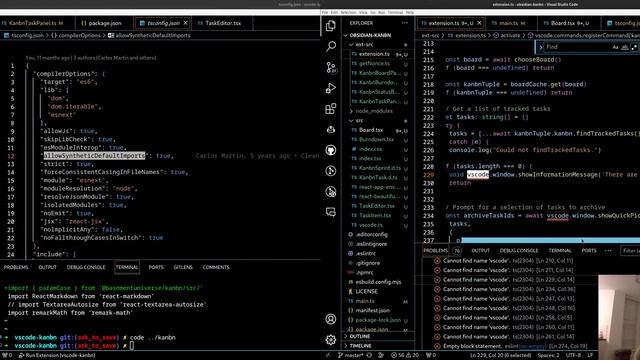The image size is (640, 360).
Task: Click the UTF-8 encoding status item
Action: 573,355
